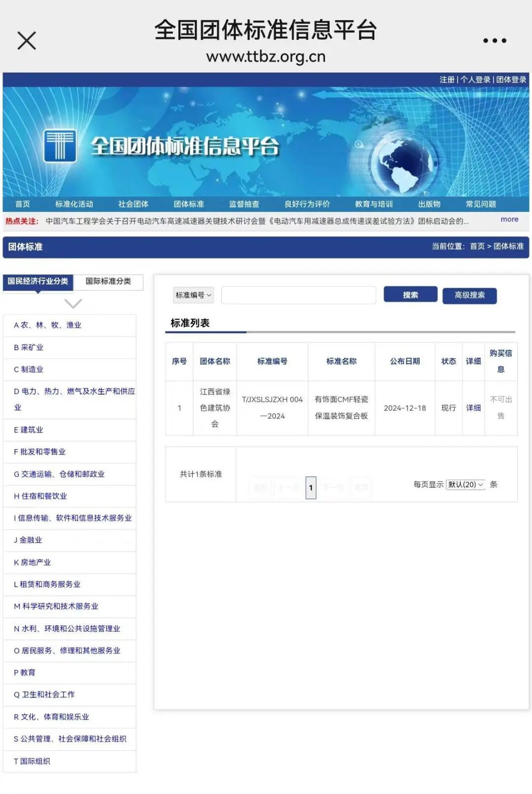Select category R 文化、体育和娱乐业
This screenshot has height=794, width=532.
[x=69, y=717]
